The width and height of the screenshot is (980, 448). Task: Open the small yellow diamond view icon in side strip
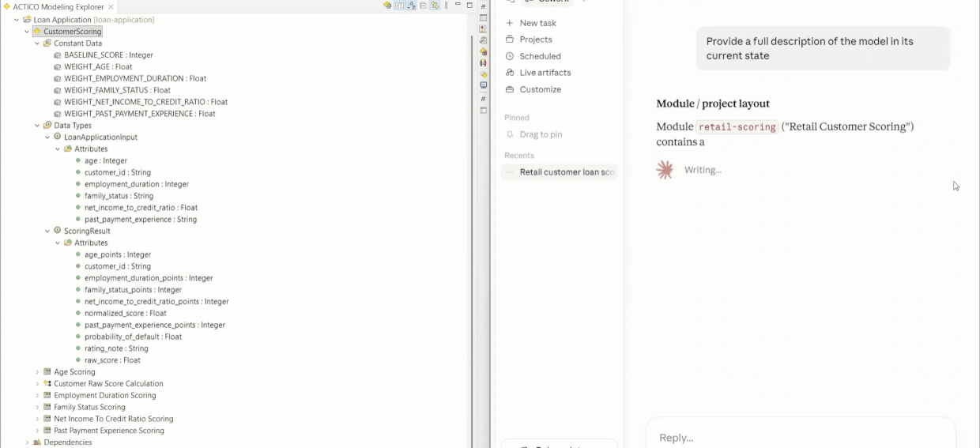[484, 73]
